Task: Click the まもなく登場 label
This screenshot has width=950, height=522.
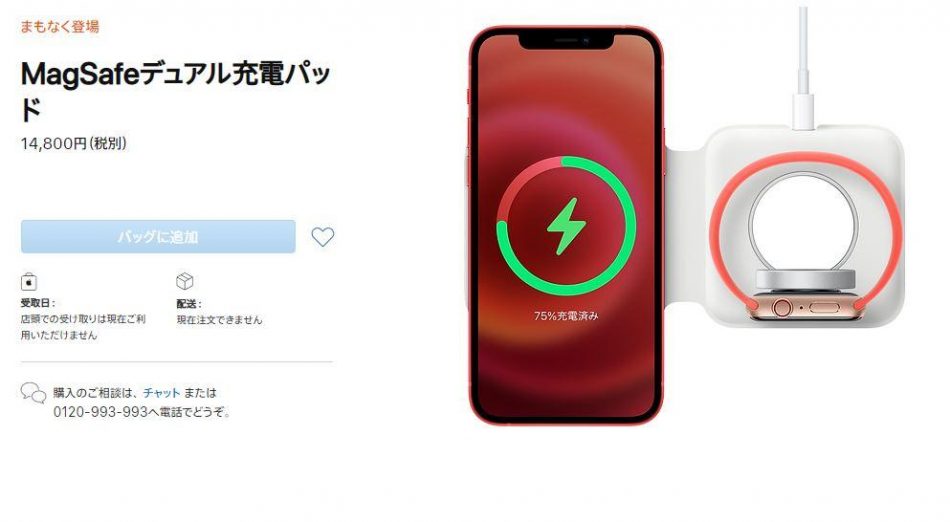Action: point(59,26)
